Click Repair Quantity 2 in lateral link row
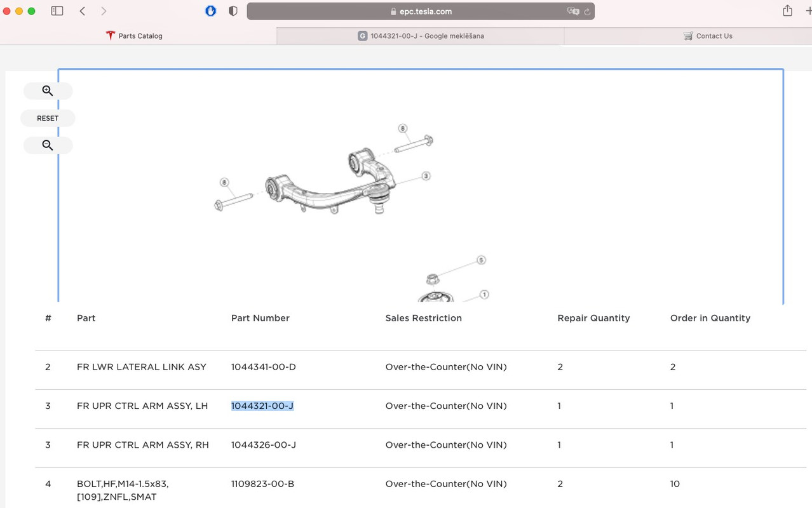Image resolution: width=812 pixels, height=508 pixels. 560,367
